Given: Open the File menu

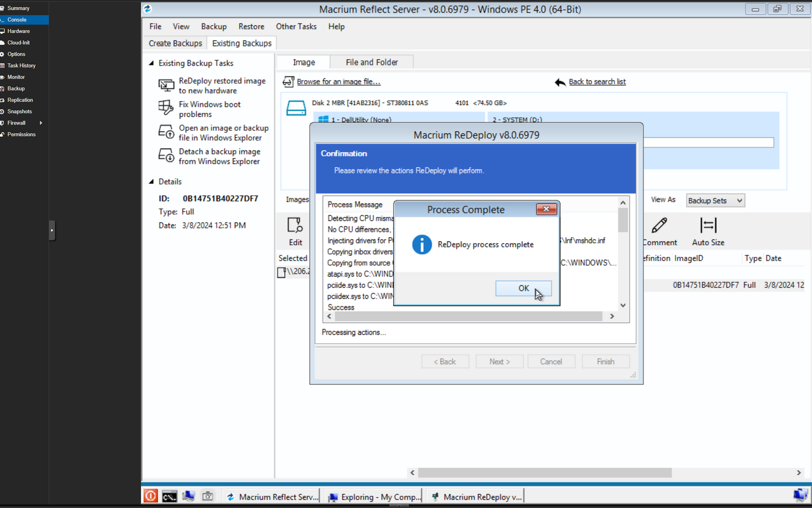Looking at the screenshot, I should (155, 26).
